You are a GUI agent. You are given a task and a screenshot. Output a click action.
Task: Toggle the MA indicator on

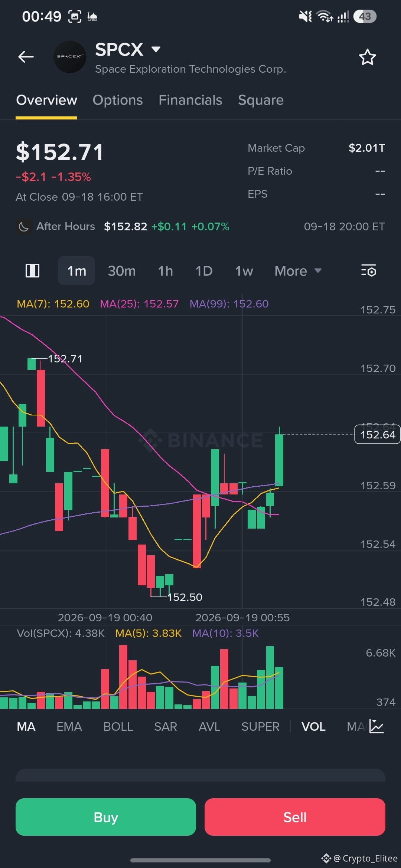[x=26, y=726]
